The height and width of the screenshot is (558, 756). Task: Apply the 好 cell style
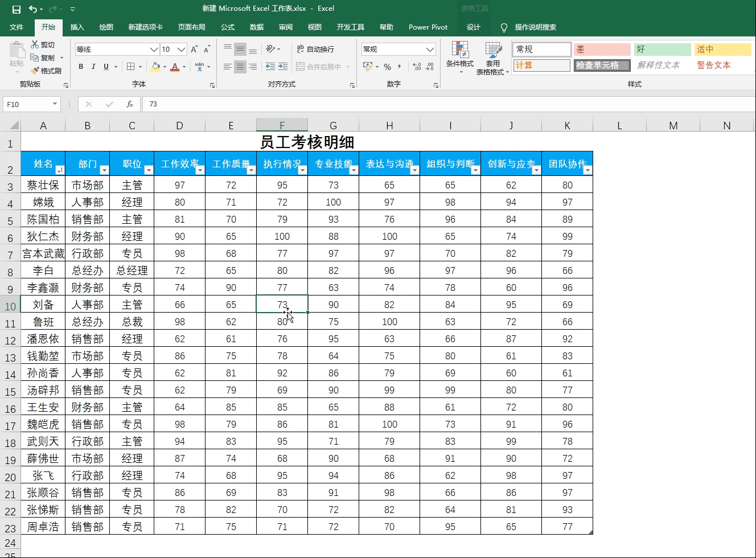pos(662,49)
